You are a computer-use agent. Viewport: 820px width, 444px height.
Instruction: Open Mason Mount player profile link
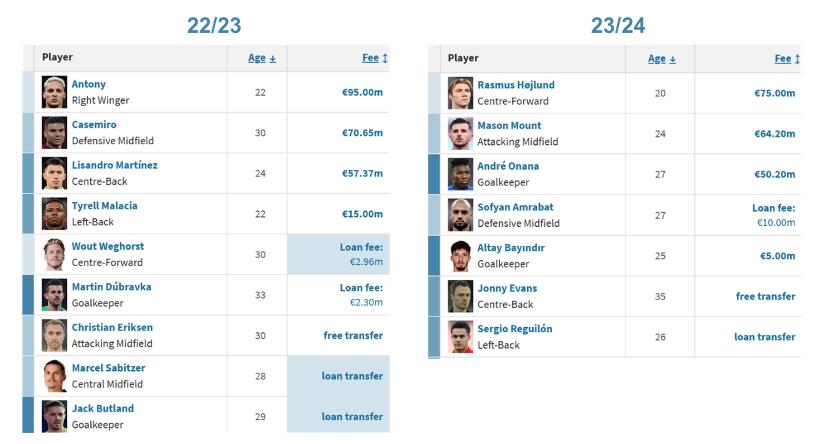(509, 126)
